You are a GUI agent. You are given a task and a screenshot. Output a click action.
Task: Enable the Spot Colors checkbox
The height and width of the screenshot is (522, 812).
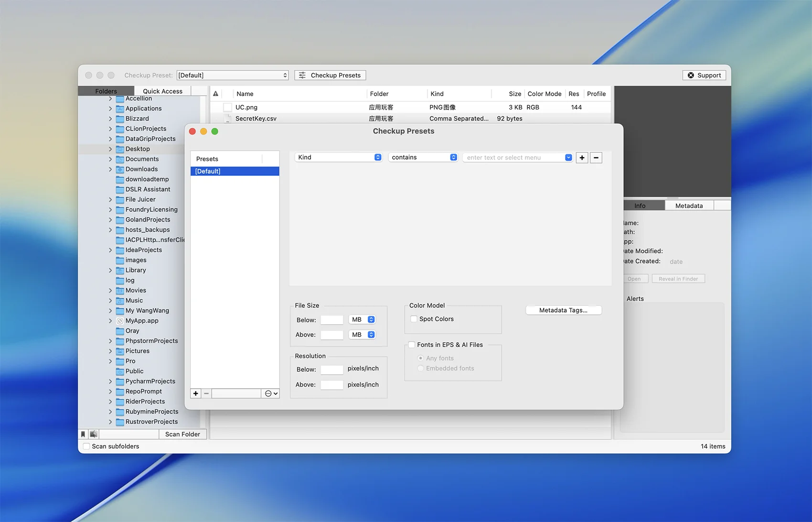(x=414, y=319)
